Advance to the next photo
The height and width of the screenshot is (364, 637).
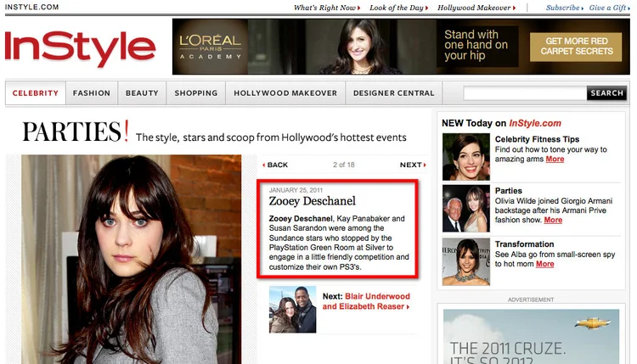412,165
